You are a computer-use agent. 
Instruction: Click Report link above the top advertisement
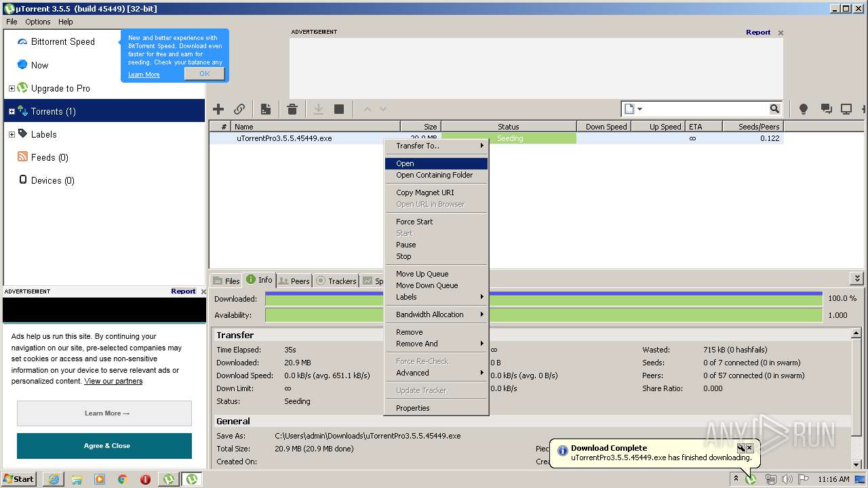pos(758,32)
